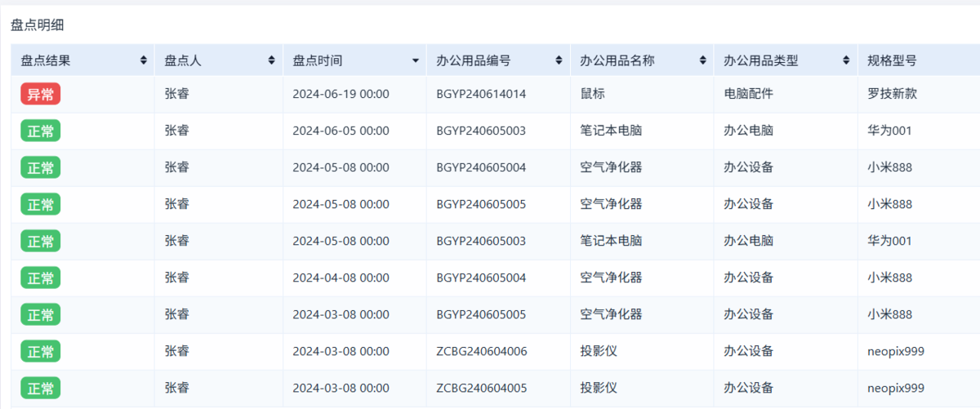Click item number BGYP240614014
The width and height of the screenshot is (980, 409).
point(481,94)
